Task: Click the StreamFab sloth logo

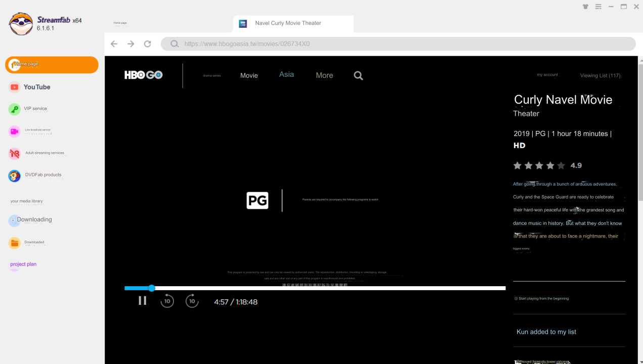Action: [21, 24]
